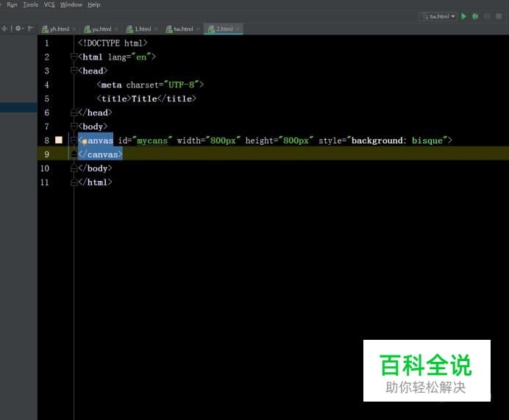Close the 1.html tab
This screenshot has width=509, height=420.
[156, 29]
